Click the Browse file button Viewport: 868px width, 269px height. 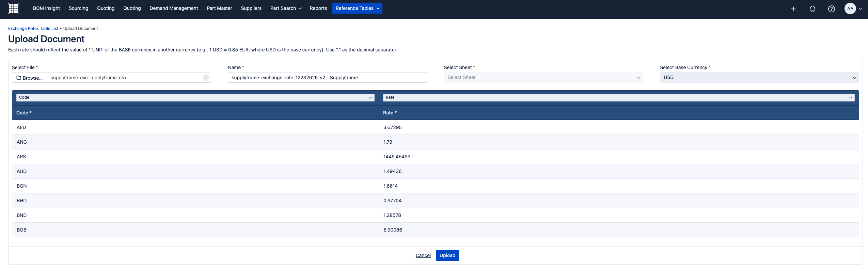click(30, 78)
